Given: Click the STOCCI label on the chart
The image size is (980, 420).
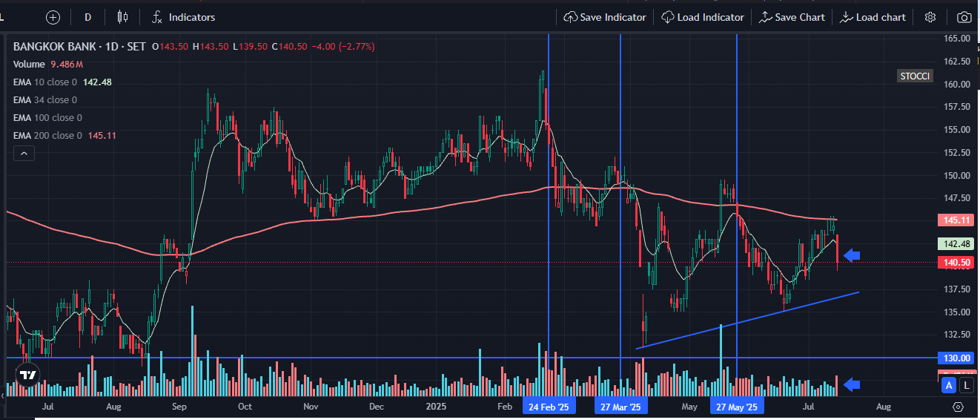Looking at the screenshot, I should (914, 76).
